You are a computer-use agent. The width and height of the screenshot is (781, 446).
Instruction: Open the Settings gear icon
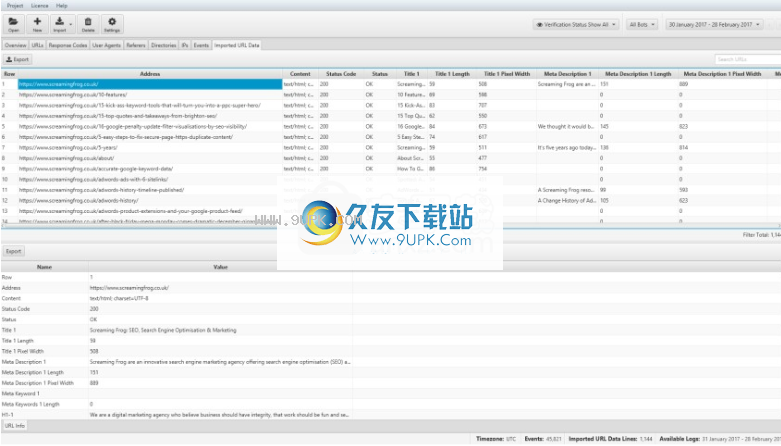[112, 24]
